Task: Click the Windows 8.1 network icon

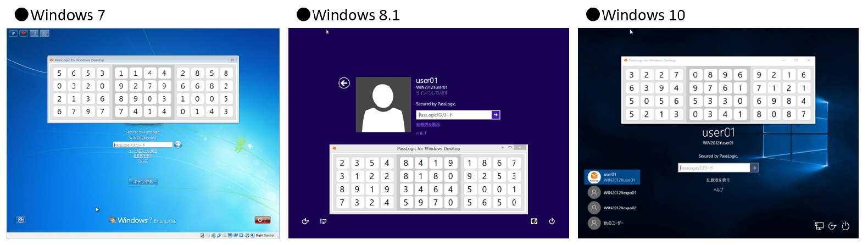Action: pyautogui.click(x=323, y=221)
